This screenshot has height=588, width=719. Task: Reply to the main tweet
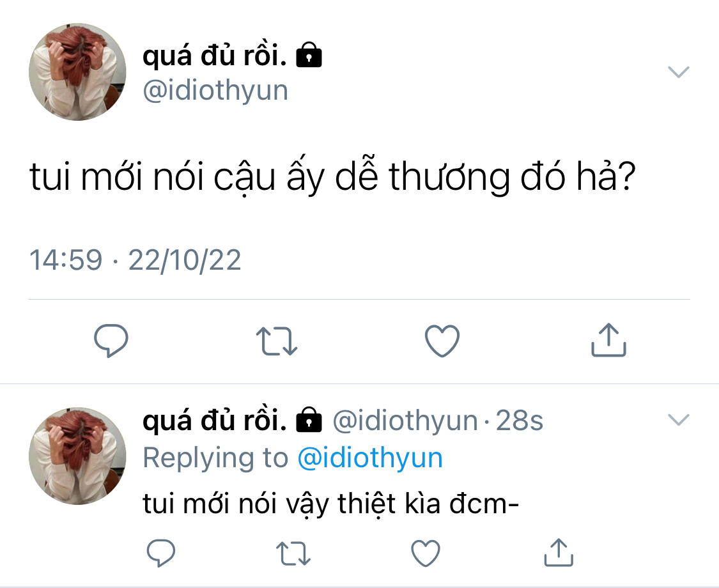[111, 341]
